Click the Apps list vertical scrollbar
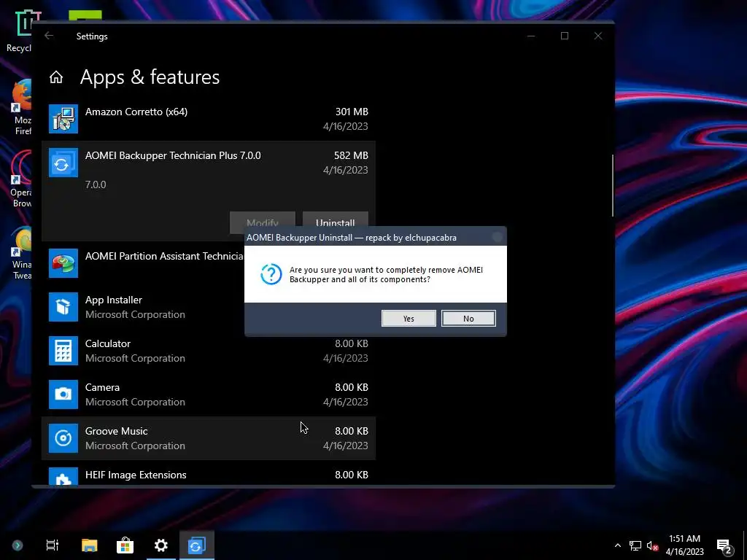The width and height of the screenshot is (747, 560). (x=613, y=186)
